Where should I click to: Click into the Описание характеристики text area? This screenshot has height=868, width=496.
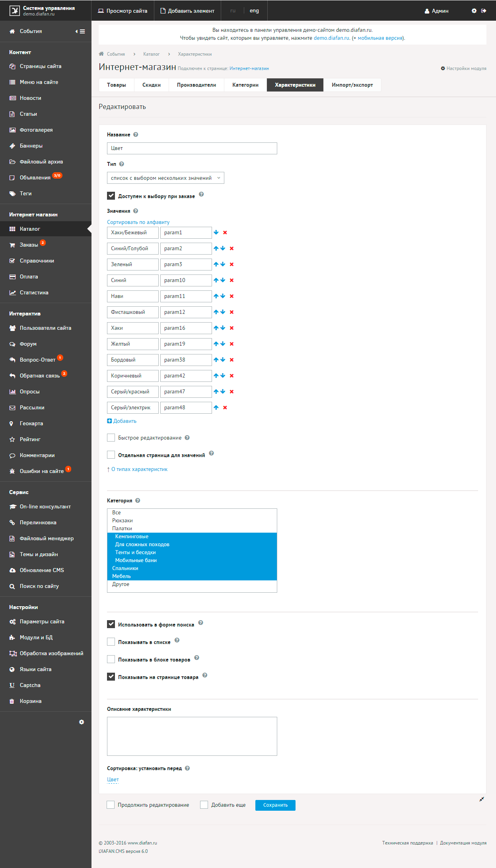click(192, 736)
